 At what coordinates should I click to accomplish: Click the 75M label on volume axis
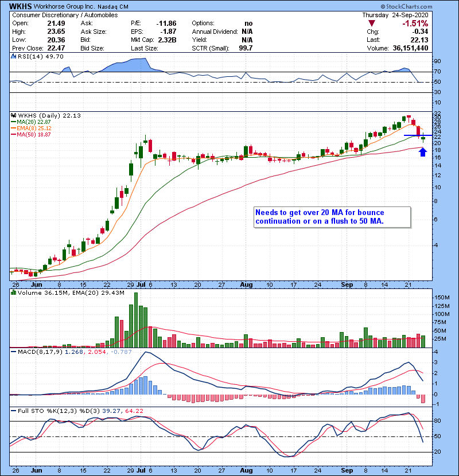pos(440,322)
